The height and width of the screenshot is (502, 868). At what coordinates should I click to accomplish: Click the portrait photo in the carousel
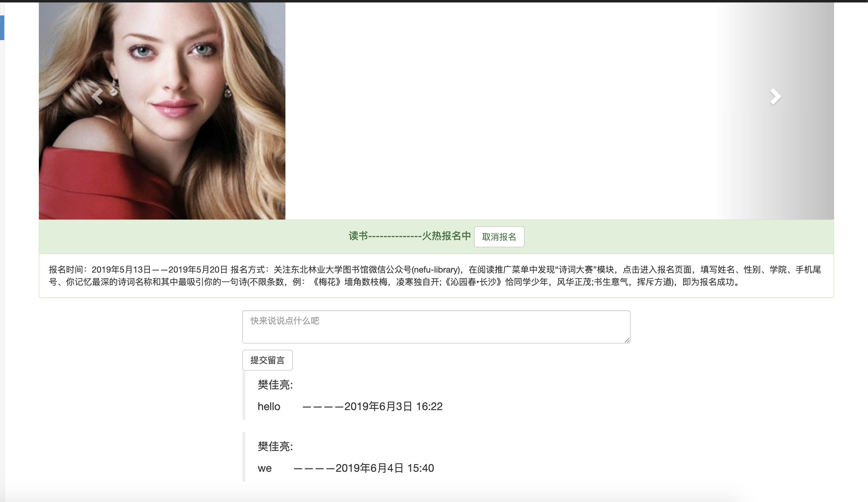coord(162,110)
